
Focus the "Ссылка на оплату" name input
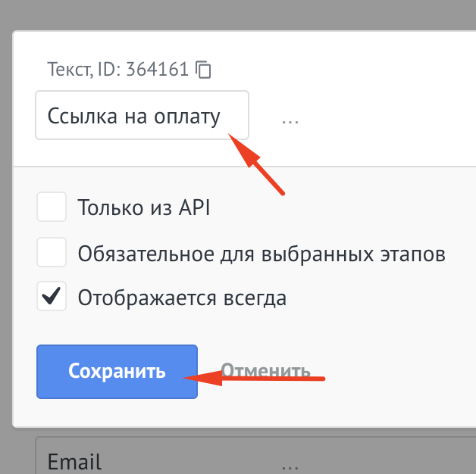click(142, 115)
